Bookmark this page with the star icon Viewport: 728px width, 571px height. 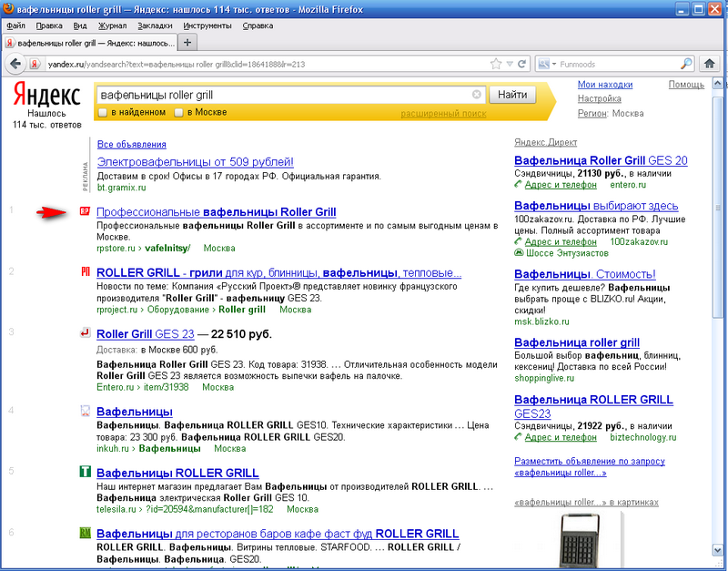(496, 64)
